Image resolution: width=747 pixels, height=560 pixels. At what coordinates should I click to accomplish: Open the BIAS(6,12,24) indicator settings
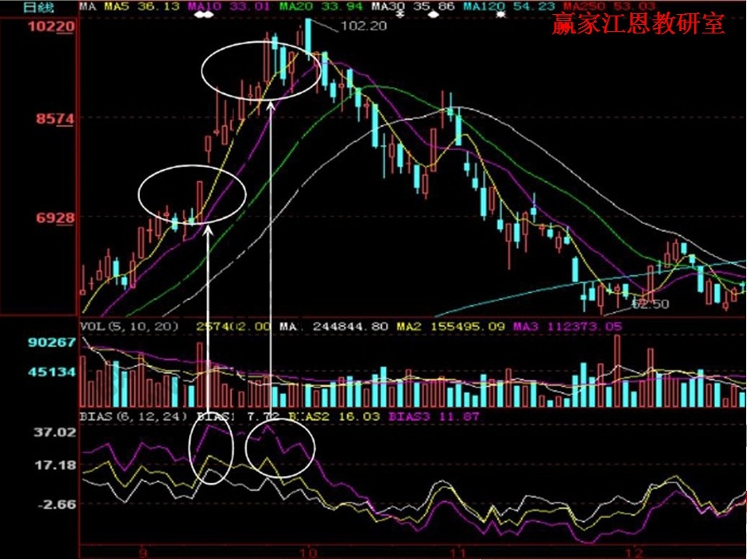134,417
